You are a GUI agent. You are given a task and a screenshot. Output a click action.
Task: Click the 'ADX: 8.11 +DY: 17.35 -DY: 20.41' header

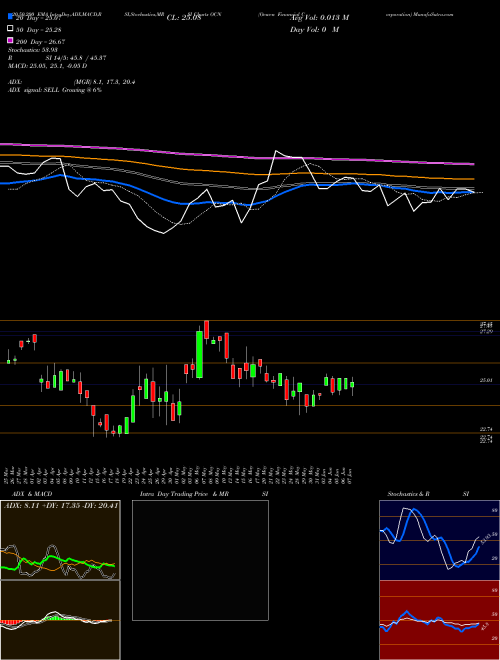pyautogui.click(x=60, y=505)
